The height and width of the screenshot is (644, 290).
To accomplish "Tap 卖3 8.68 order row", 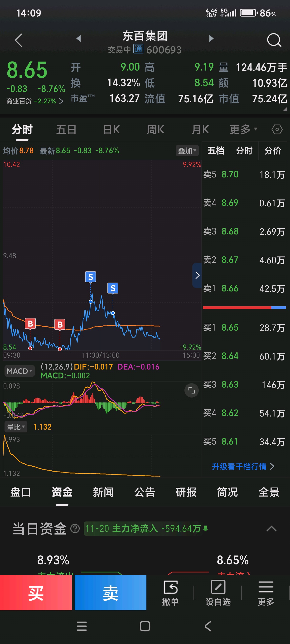I will (x=244, y=232).
